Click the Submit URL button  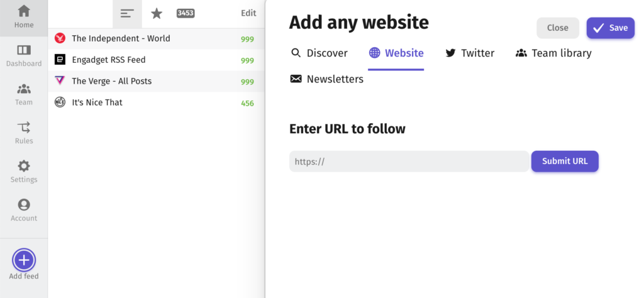tap(565, 162)
